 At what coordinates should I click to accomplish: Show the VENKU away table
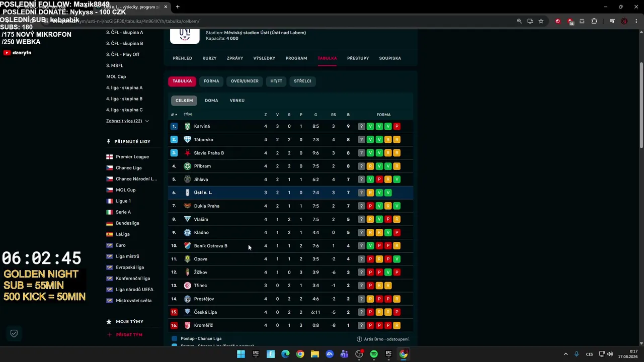[237, 101]
